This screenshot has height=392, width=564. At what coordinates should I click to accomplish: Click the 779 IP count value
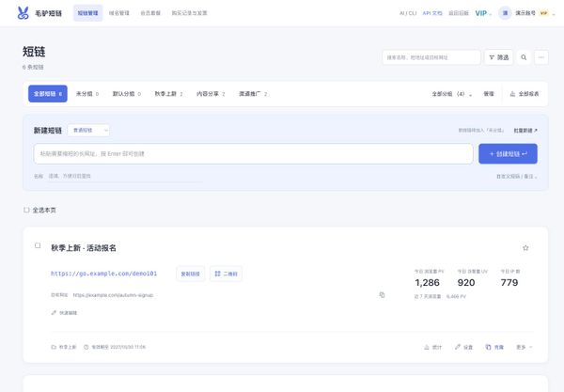(x=509, y=283)
